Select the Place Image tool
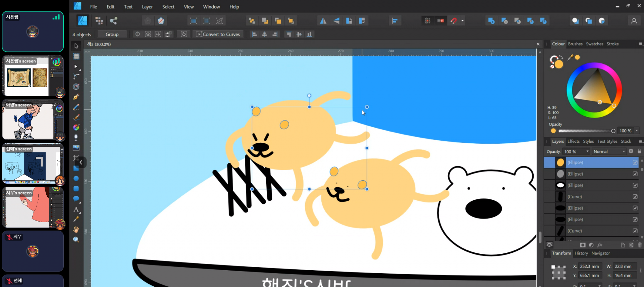This screenshot has width=644, height=287. (x=76, y=148)
